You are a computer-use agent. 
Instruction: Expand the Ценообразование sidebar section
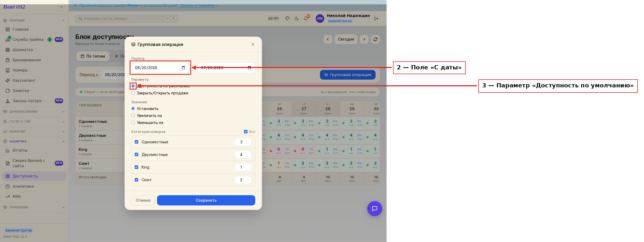(x=34, y=112)
